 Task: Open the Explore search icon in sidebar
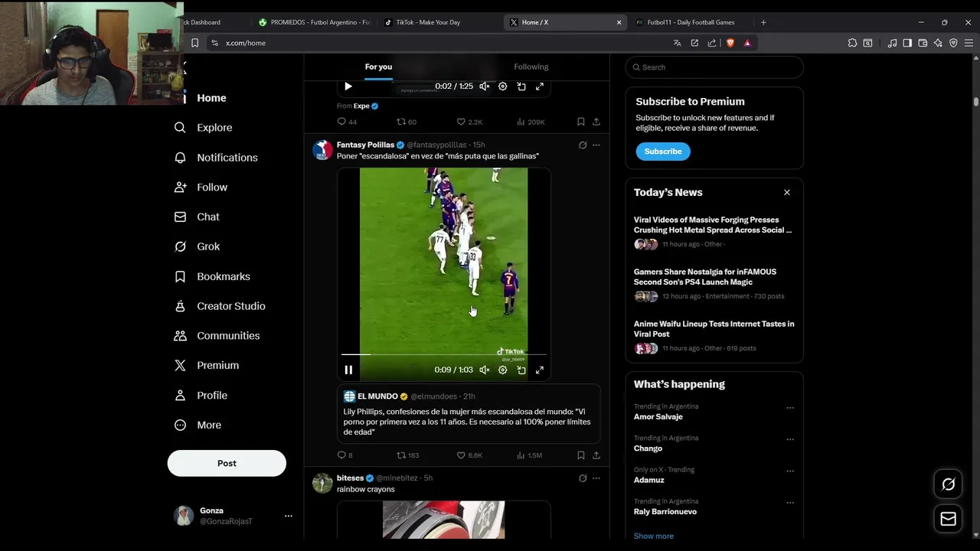coord(180,128)
